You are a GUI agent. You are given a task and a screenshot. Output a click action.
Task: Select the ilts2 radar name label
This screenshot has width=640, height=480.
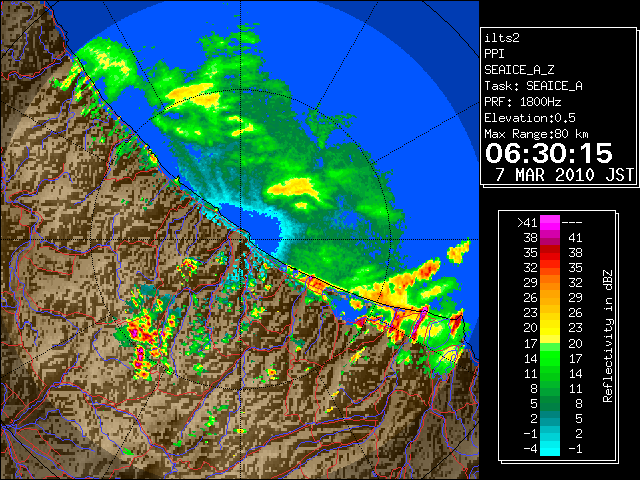tap(502, 38)
